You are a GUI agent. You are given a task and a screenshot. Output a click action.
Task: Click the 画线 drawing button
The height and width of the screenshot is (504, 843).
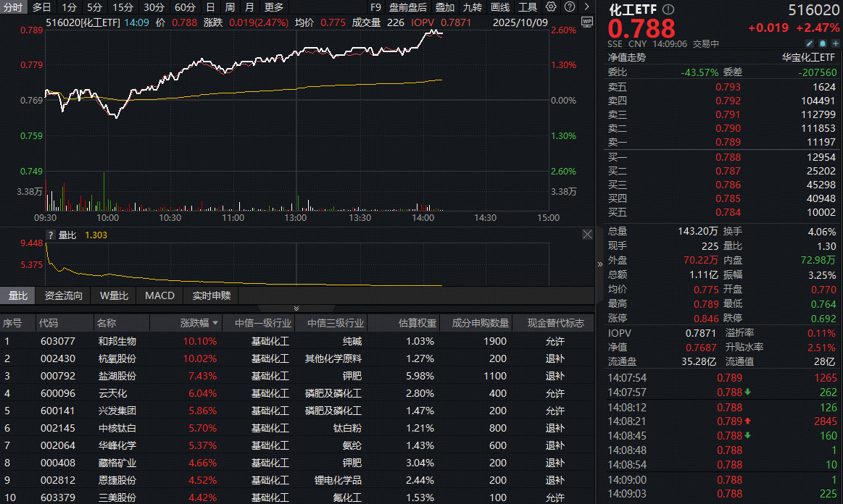click(x=499, y=7)
